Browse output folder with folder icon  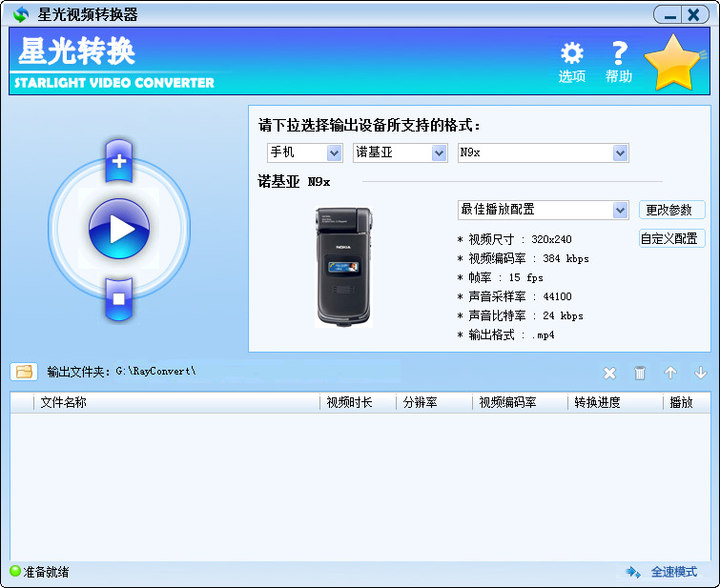[24, 372]
